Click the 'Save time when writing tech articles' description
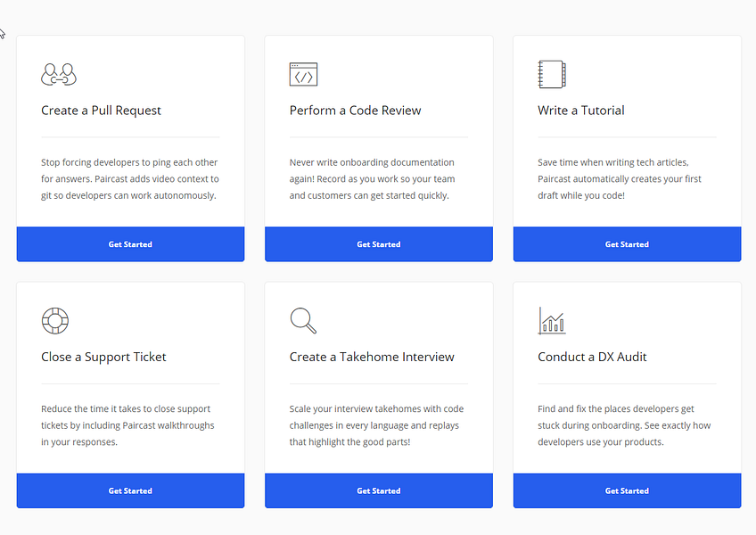 pyautogui.click(x=619, y=179)
